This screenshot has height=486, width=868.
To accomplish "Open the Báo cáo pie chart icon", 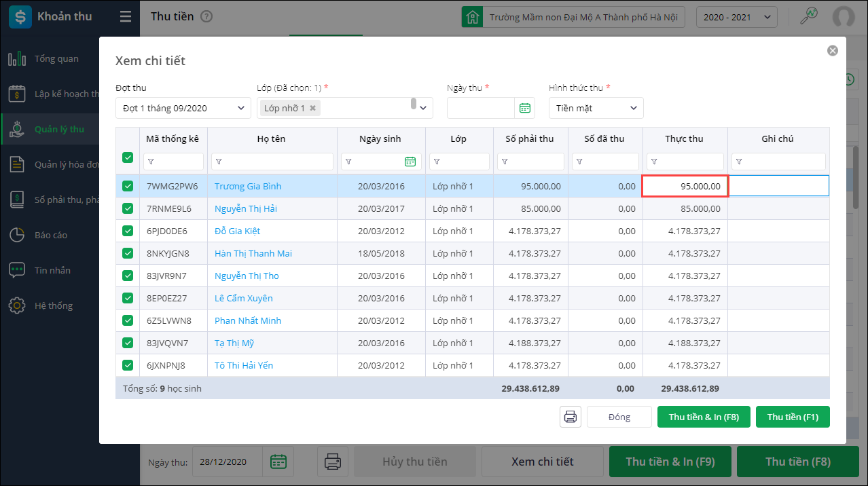I will click(x=17, y=235).
